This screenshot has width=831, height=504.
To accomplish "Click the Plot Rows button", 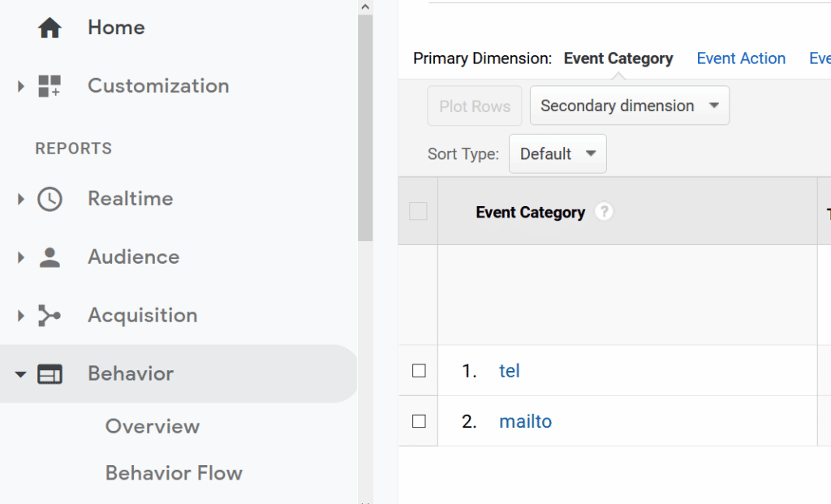I will click(475, 106).
